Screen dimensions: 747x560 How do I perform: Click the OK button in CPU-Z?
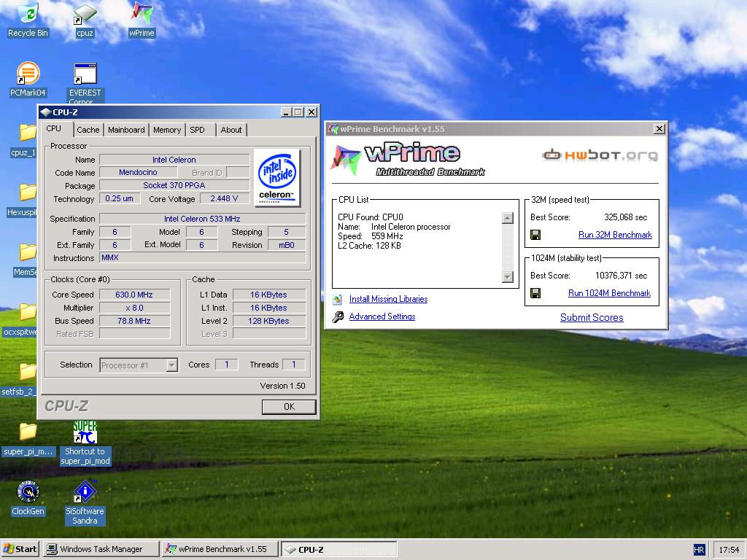(289, 407)
